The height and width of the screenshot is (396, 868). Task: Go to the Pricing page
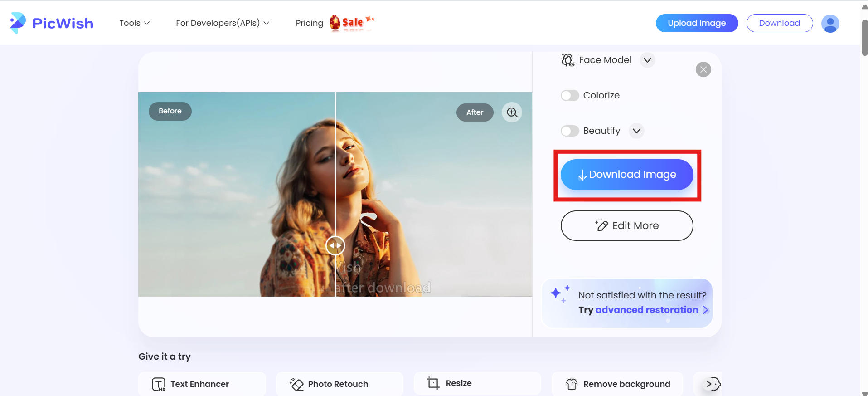click(309, 23)
